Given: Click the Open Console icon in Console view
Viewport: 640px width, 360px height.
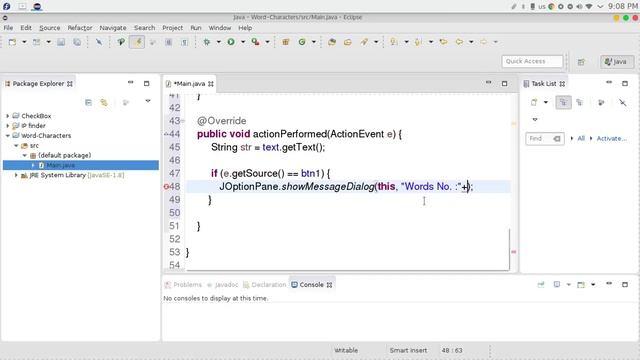Looking at the screenshot, I should coord(581,284).
